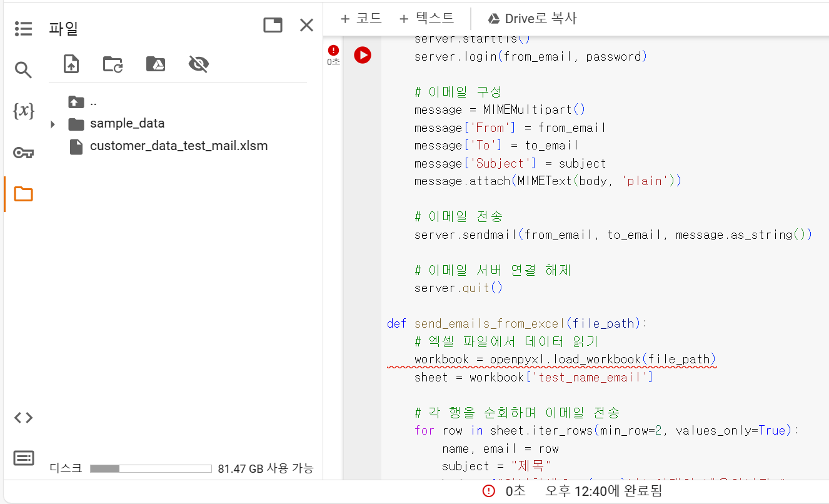
Task: Expand the sample_data folder arrow
Action: pyautogui.click(x=53, y=124)
